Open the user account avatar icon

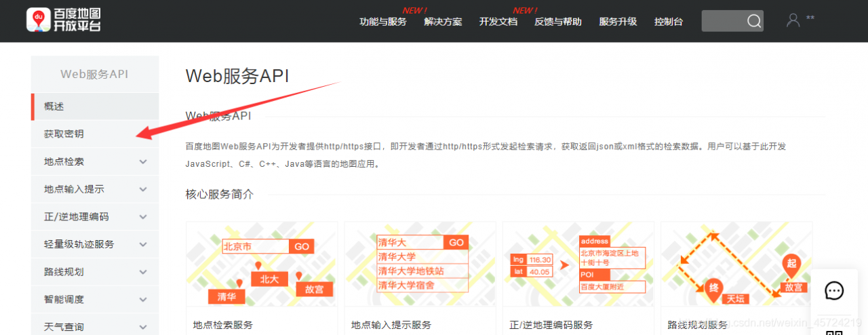[793, 20]
